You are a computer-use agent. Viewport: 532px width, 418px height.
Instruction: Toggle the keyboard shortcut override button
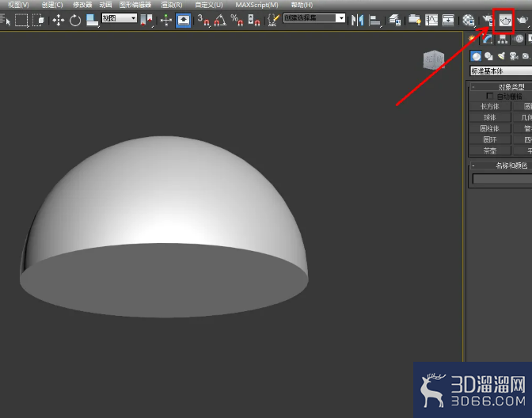coord(183,20)
